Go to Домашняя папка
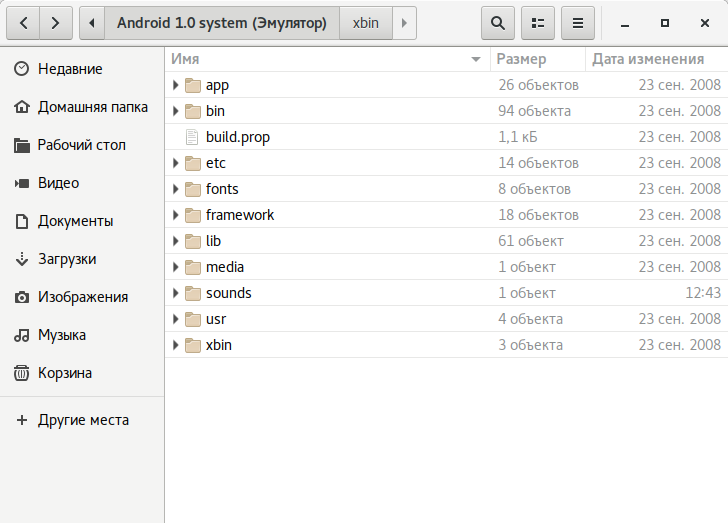Viewport: 728px width, 523px height. 82,107
